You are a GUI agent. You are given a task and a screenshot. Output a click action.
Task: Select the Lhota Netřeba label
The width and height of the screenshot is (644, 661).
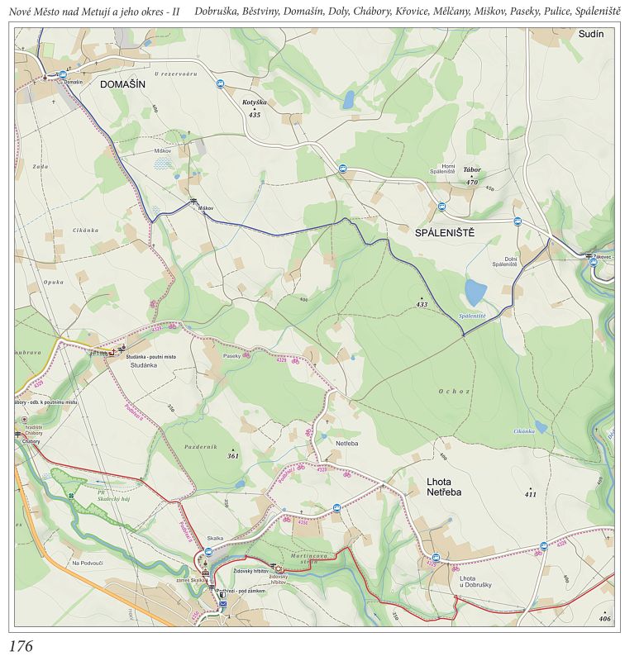click(444, 487)
